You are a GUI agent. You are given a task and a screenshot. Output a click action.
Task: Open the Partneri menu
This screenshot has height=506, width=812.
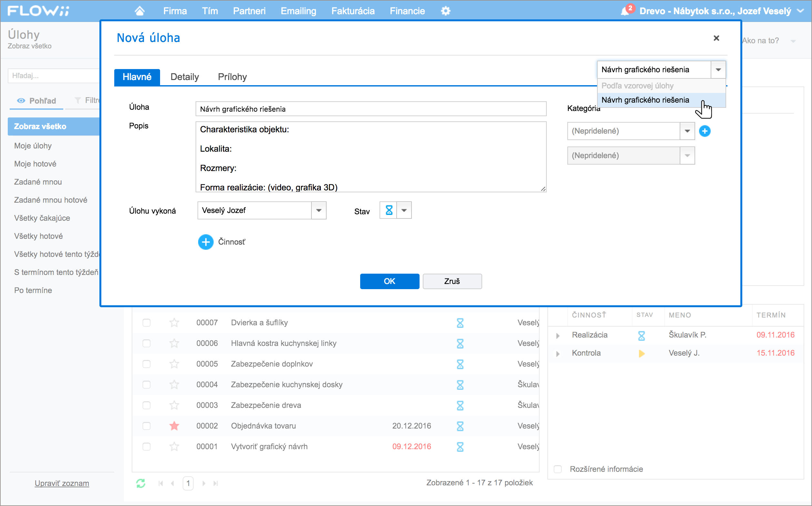tap(249, 11)
